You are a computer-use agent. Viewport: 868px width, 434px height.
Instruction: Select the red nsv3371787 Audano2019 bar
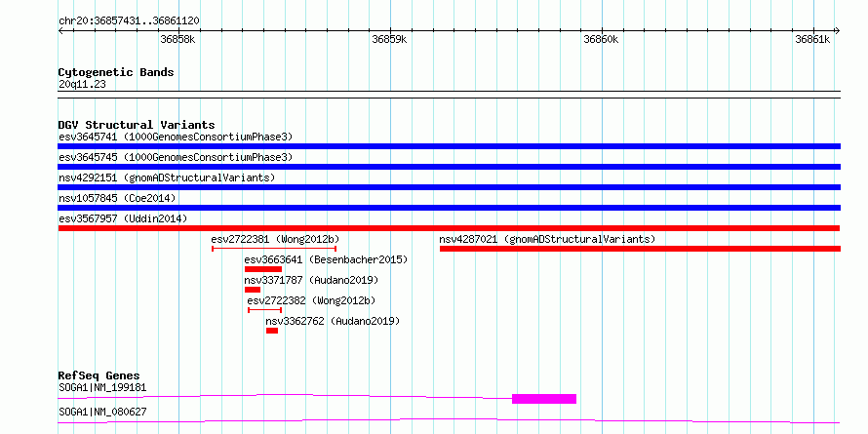point(253,290)
